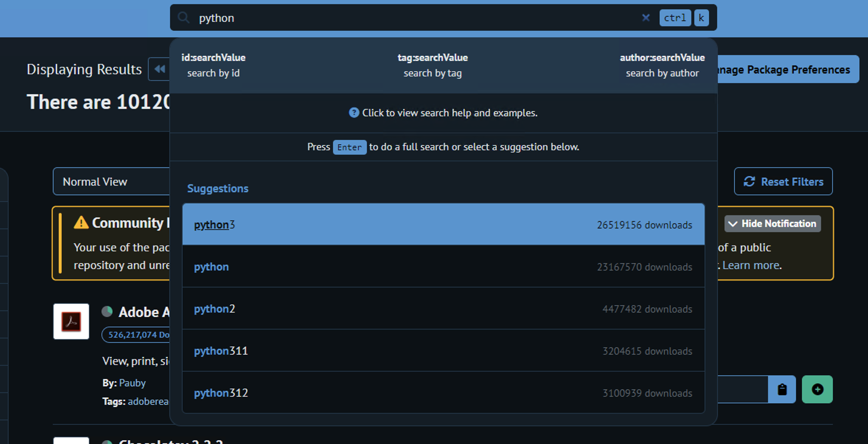Open the Normal View dropdown

111,181
